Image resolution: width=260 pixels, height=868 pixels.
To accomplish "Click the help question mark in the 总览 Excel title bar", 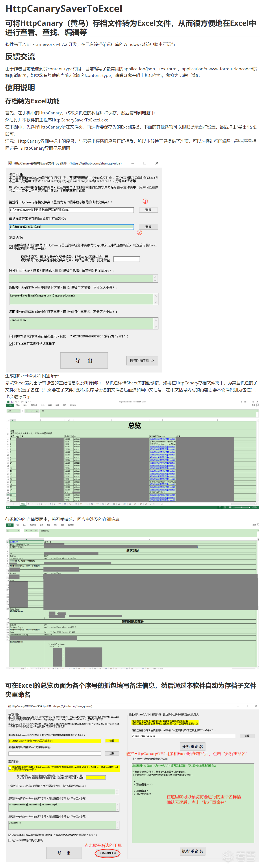I will (241, 402).
